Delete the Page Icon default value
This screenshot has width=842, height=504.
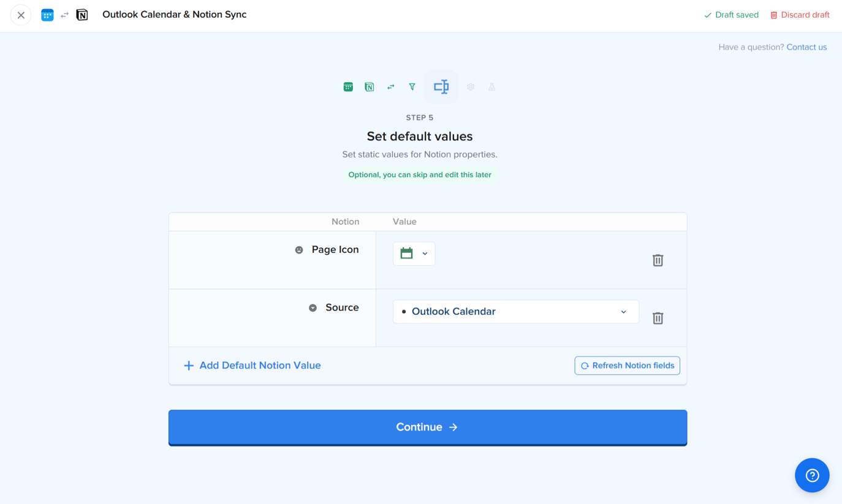tap(658, 260)
